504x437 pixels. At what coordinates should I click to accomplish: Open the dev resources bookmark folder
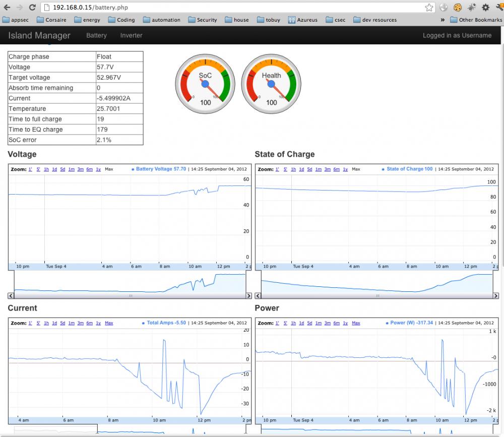coord(375,20)
